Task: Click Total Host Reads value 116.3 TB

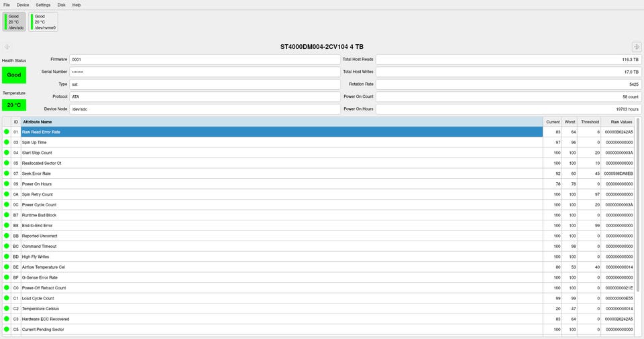Action: [509, 60]
